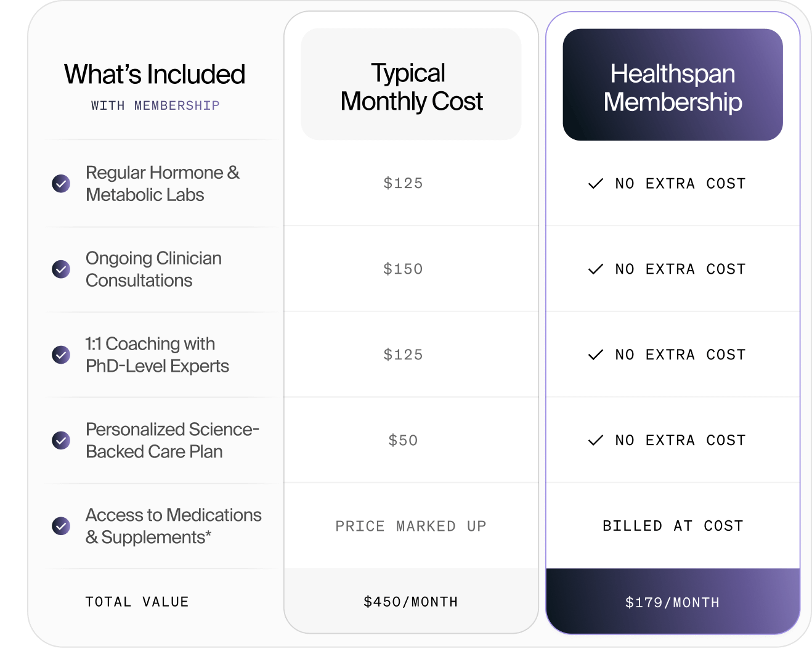Click the Total Value row label

pos(137,602)
